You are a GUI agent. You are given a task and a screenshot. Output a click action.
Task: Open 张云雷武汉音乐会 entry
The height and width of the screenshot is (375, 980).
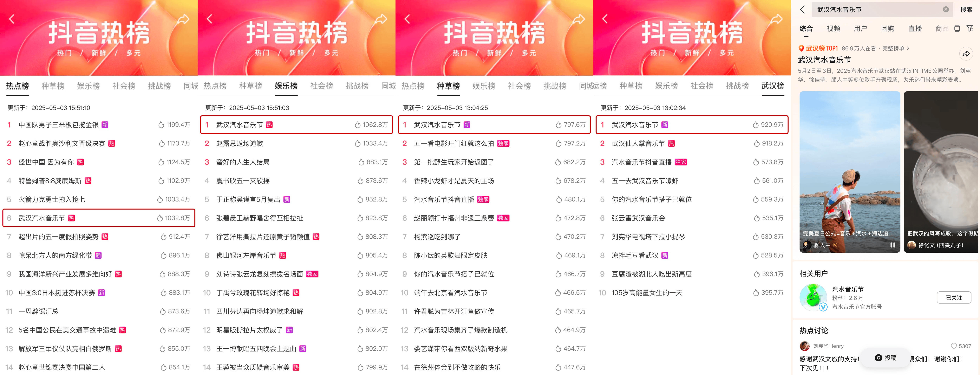[x=692, y=218]
